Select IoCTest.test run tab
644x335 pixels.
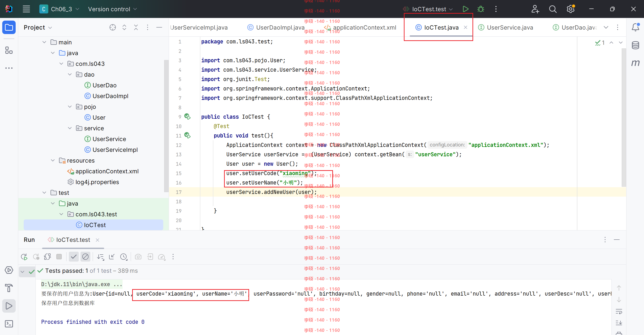pos(69,240)
